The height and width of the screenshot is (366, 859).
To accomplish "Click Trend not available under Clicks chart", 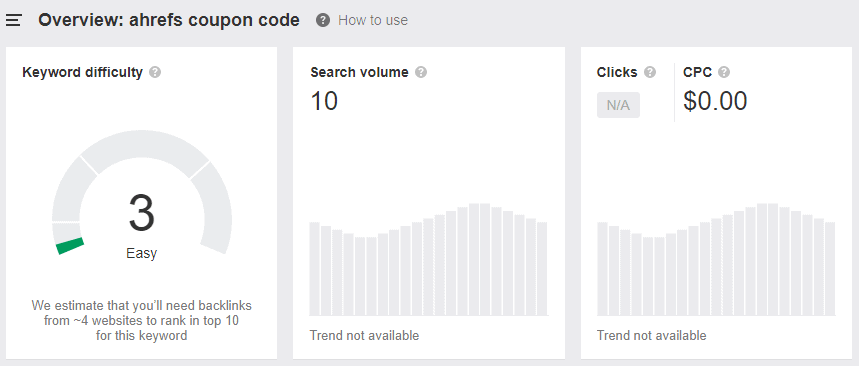I will (x=651, y=335).
